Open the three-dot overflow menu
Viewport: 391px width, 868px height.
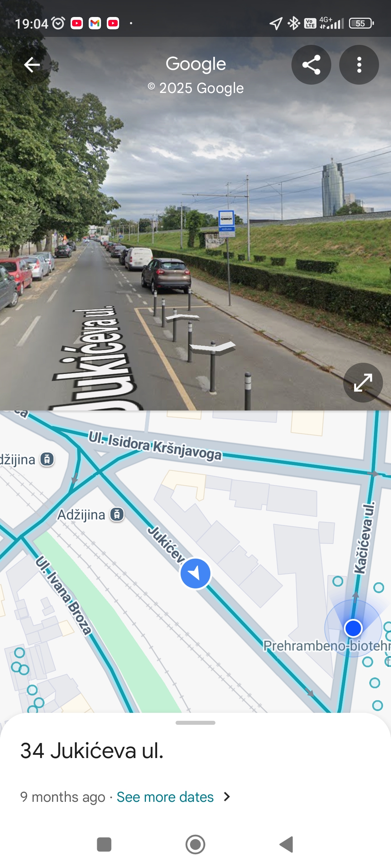pyautogui.click(x=359, y=65)
